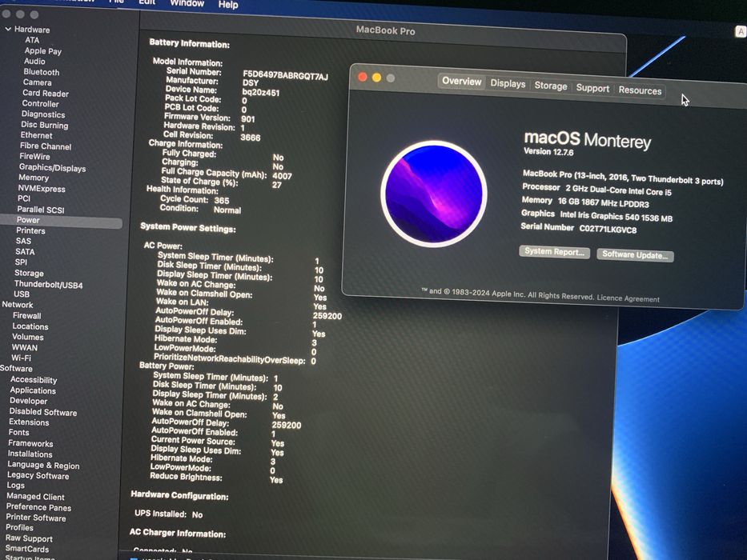Select SPI in sidebar
This screenshot has height=560, width=747.
point(21,262)
